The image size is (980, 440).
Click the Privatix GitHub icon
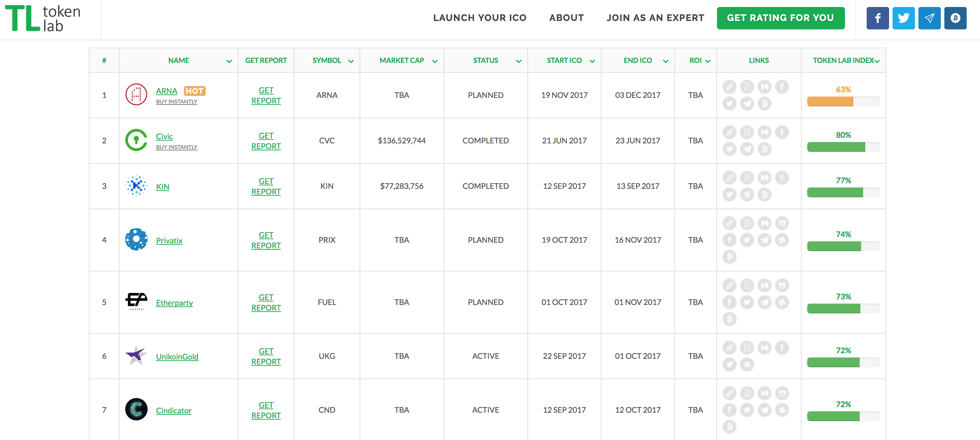coord(782,223)
